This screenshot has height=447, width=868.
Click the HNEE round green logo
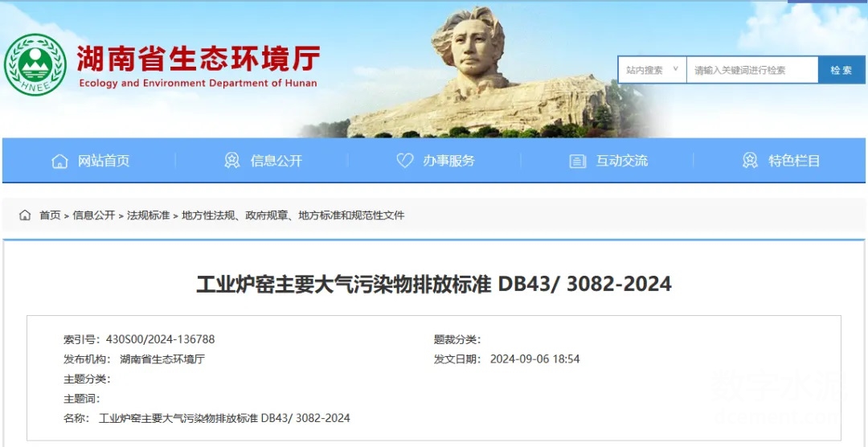35,65
